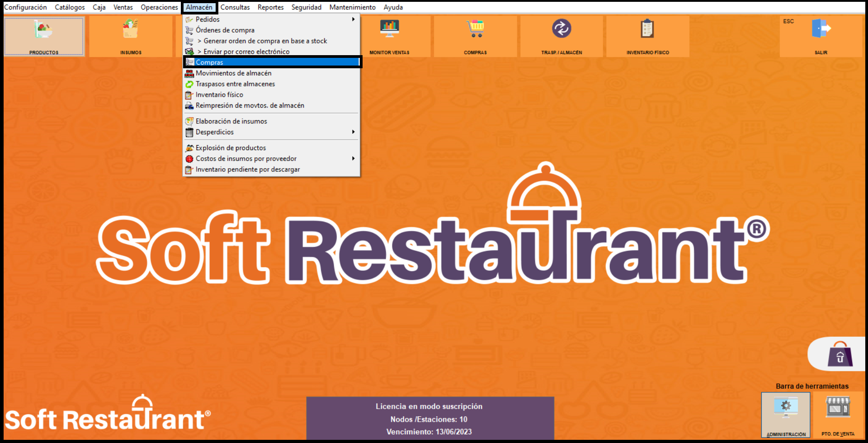Select the highlighted Compras menu entry

(272, 62)
